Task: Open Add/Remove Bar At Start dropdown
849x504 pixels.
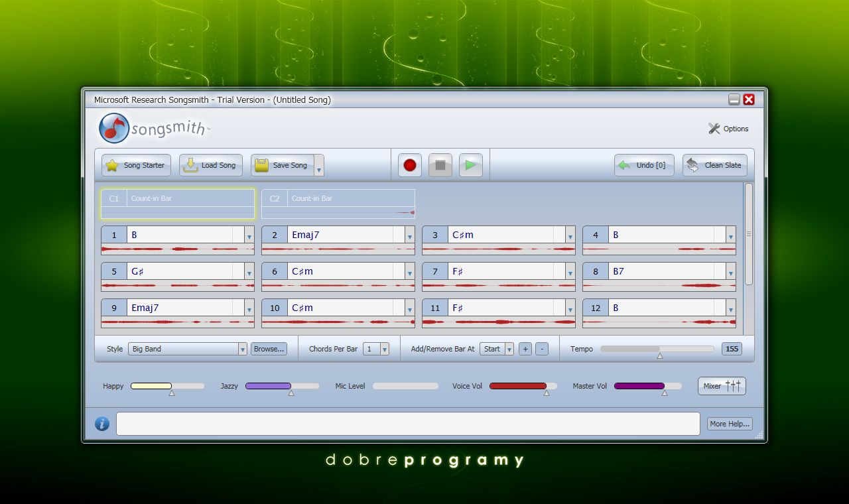Action: (x=497, y=349)
